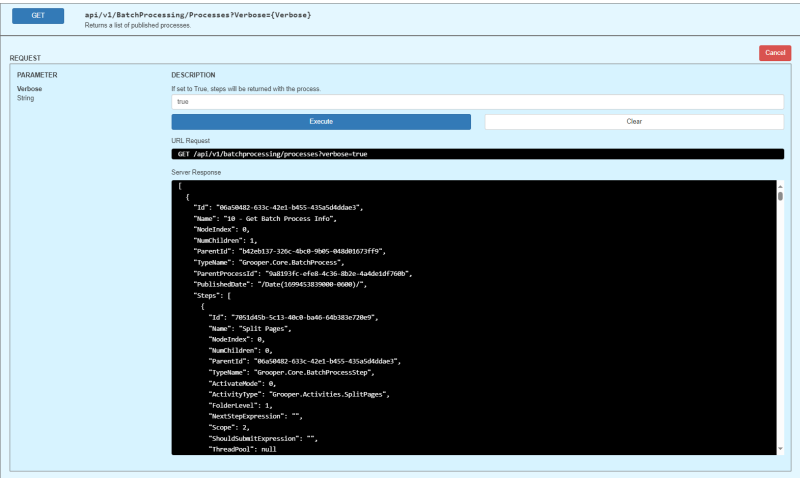The image size is (800, 478).
Task: Click the "ParentProcessId" line in the response
Action: tap(303, 274)
